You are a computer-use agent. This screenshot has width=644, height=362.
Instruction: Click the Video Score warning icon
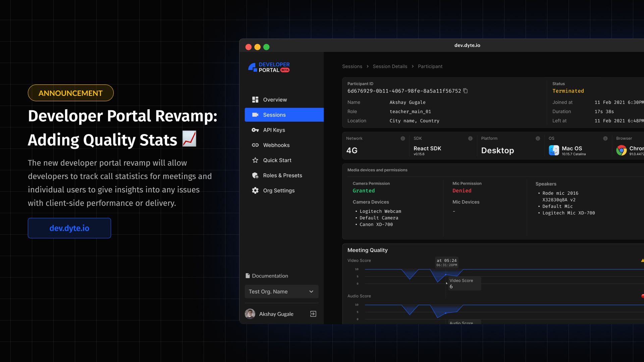tap(642, 260)
